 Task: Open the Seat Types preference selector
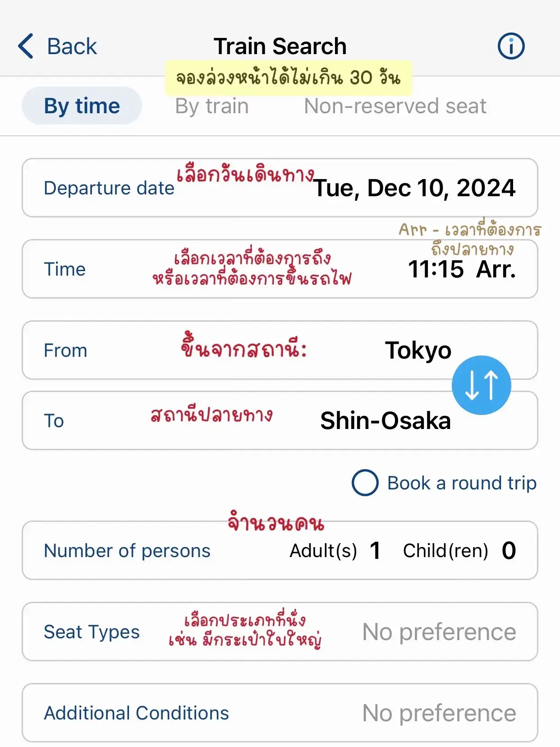point(280,632)
